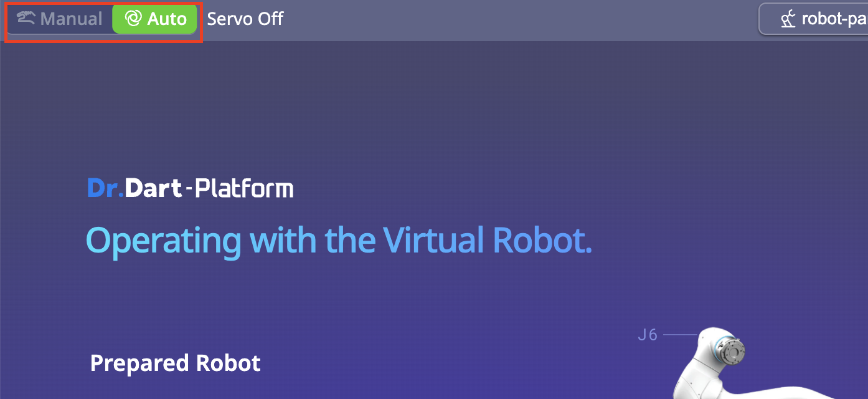The width and height of the screenshot is (868, 399).
Task: Select the J6 joint label
Action: [x=648, y=335]
